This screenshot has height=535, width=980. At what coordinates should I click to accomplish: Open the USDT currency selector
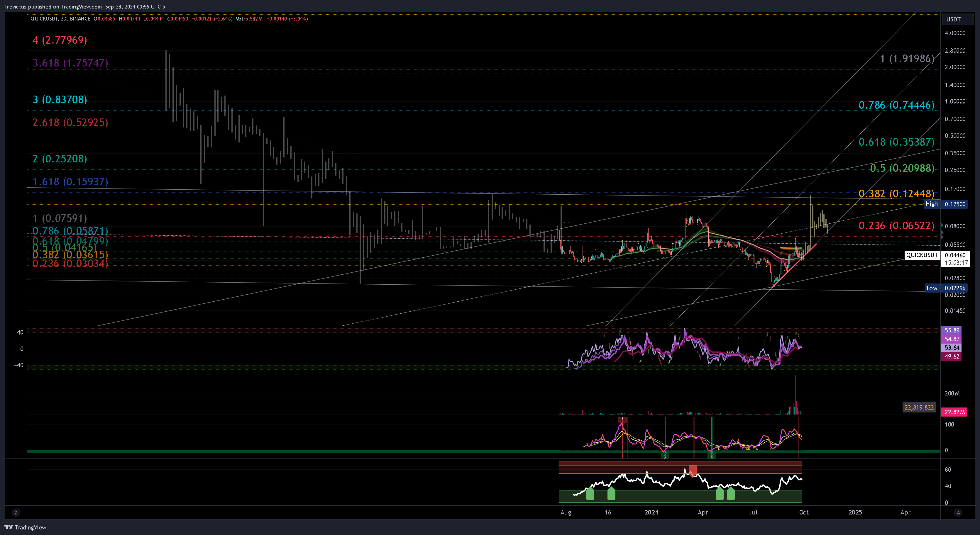(957, 19)
